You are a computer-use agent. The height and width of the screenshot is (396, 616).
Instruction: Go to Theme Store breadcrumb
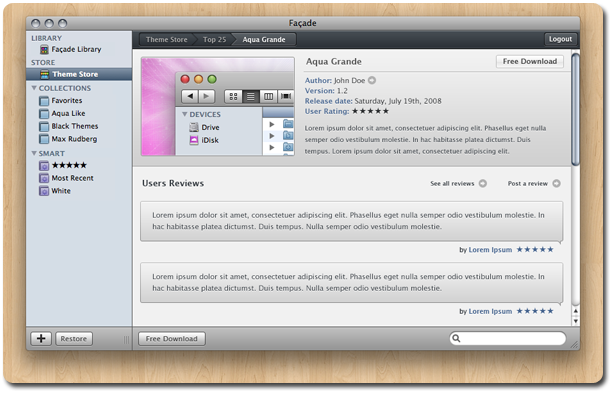click(x=167, y=40)
